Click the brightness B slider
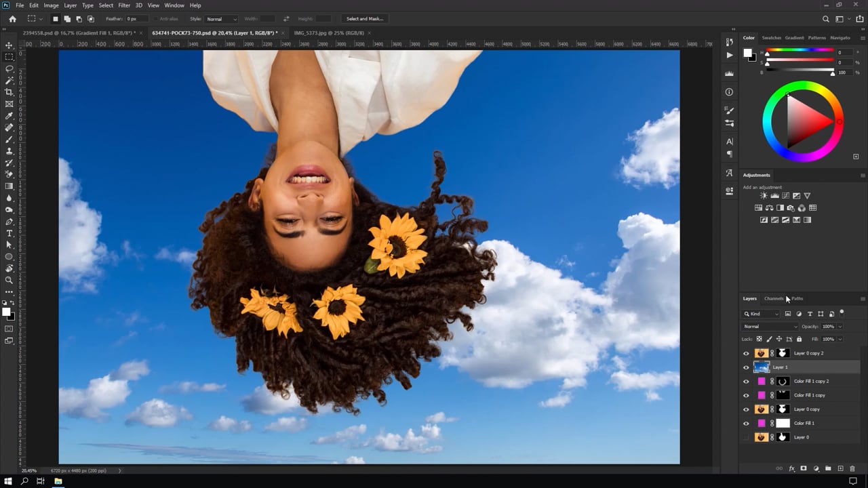 (x=800, y=71)
